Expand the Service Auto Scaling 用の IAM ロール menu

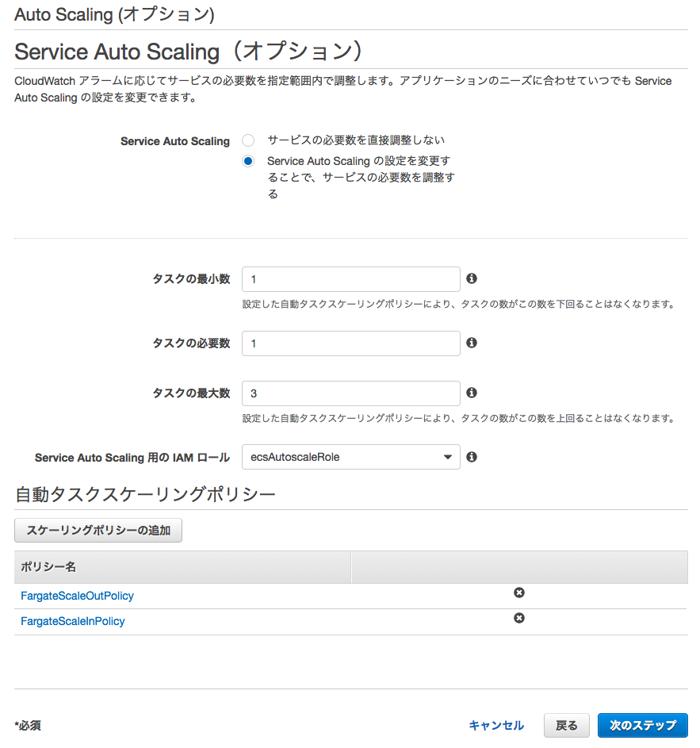pyautogui.click(x=447, y=456)
